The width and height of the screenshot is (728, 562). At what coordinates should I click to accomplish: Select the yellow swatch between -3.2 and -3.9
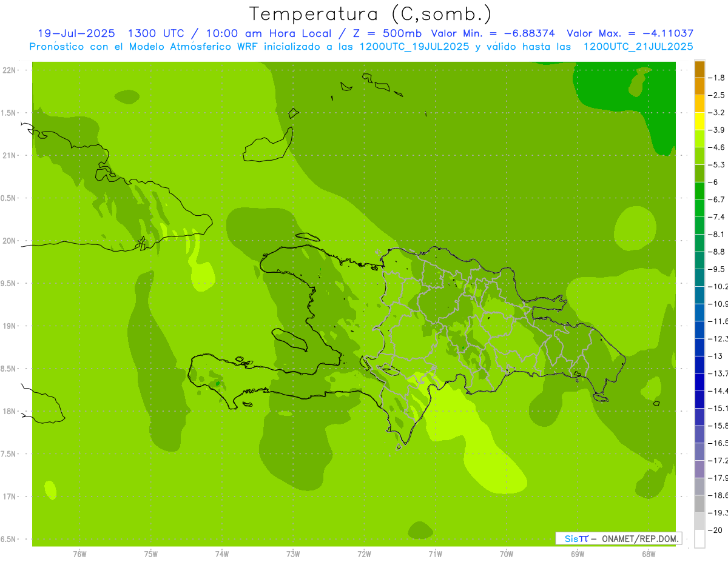coord(699,121)
